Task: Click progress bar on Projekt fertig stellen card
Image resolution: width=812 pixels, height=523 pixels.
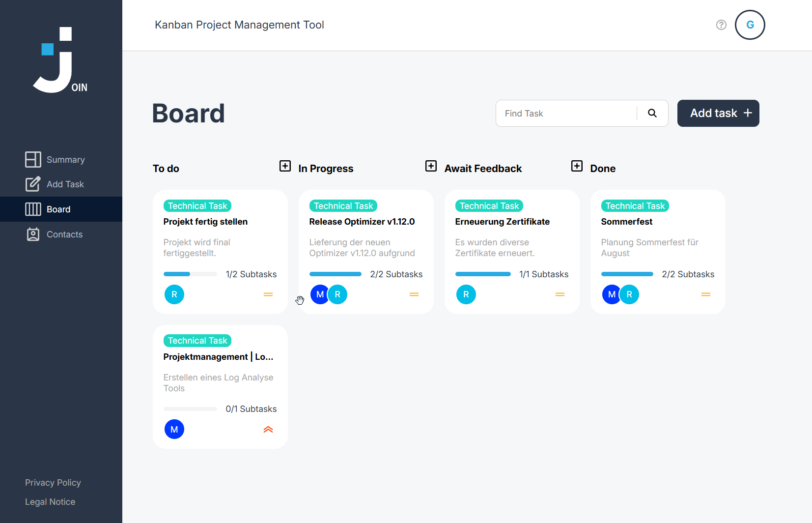Action: click(x=190, y=274)
